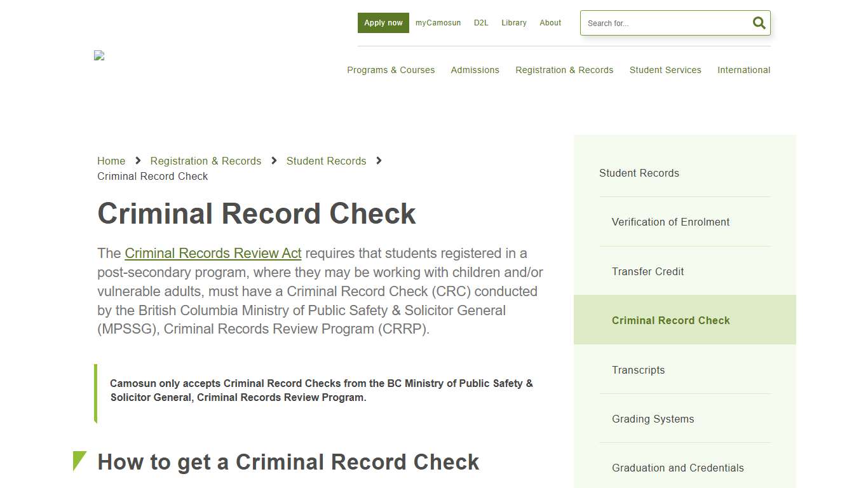Open the Student Services menu
This screenshot has height=488, width=868.
pos(665,70)
